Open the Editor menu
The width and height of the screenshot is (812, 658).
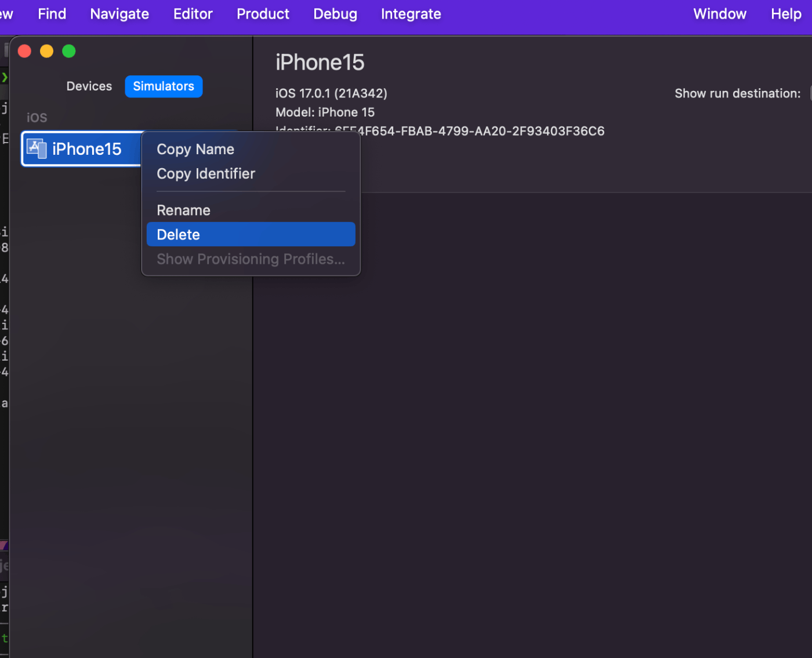[x=193, y=14]
